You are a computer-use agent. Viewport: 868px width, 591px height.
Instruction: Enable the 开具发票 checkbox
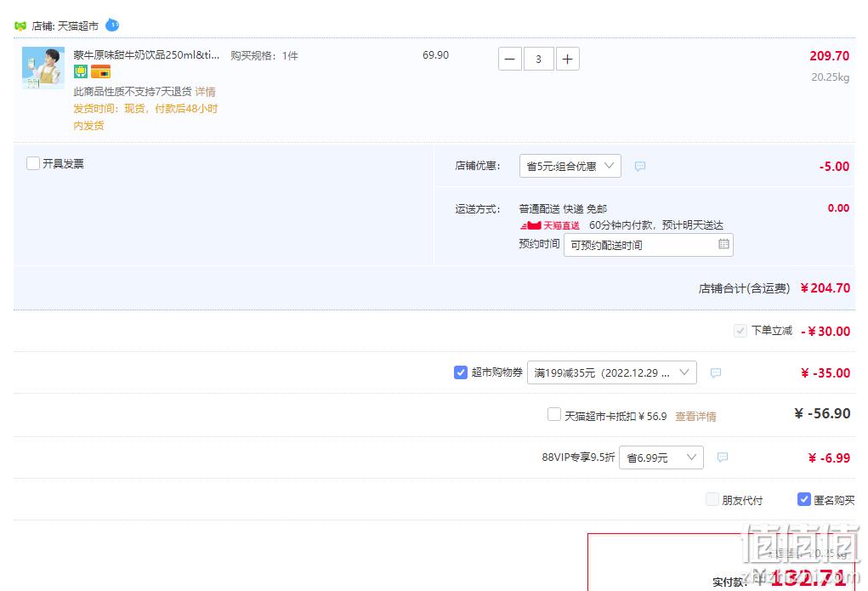tap(33, 163)
